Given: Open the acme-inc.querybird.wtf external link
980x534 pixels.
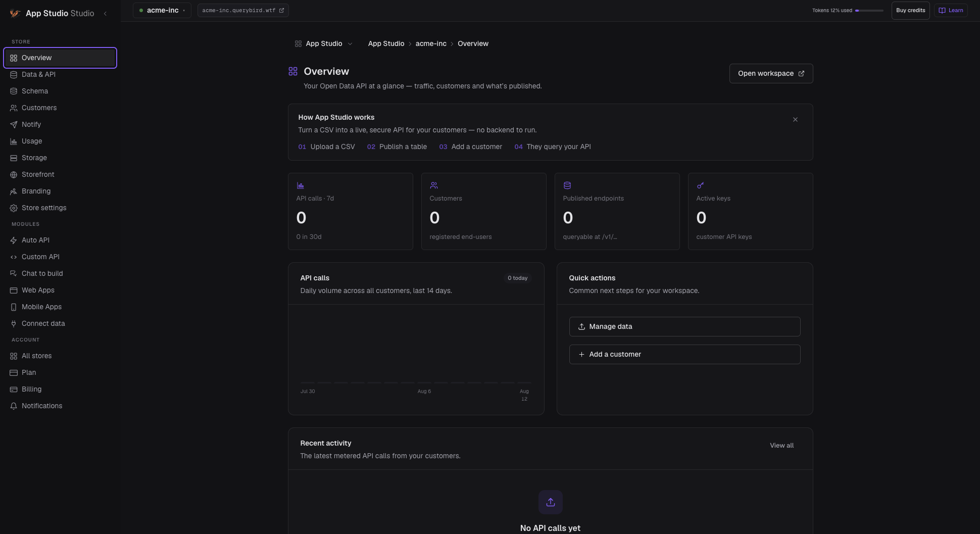Looking at the screenshot, I should click(243, 10).
